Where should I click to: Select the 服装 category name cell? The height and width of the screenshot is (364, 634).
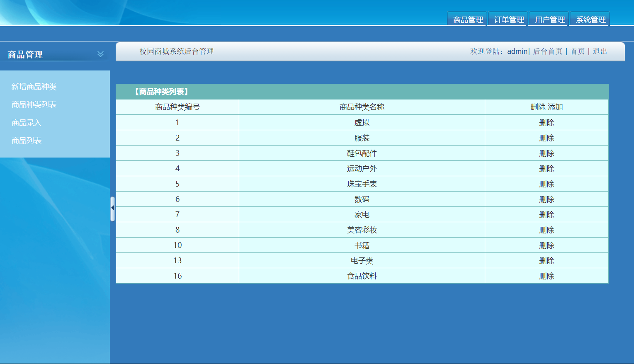362,138
